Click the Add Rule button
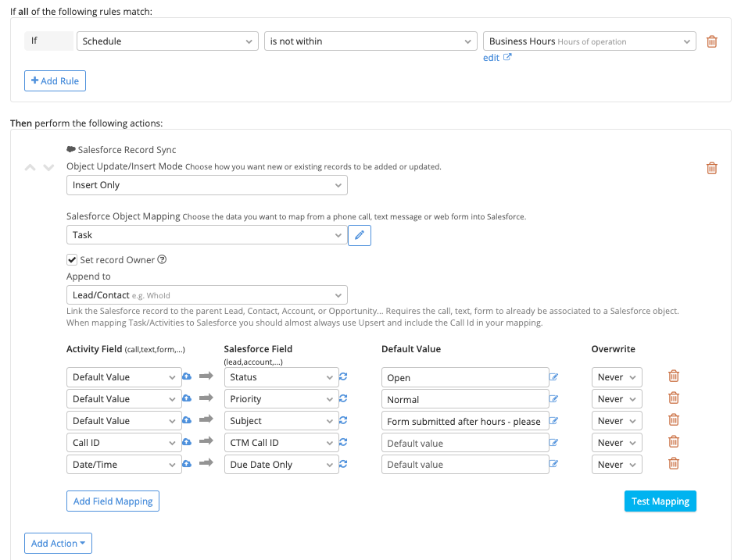The image size is (741, 560). 55,80
